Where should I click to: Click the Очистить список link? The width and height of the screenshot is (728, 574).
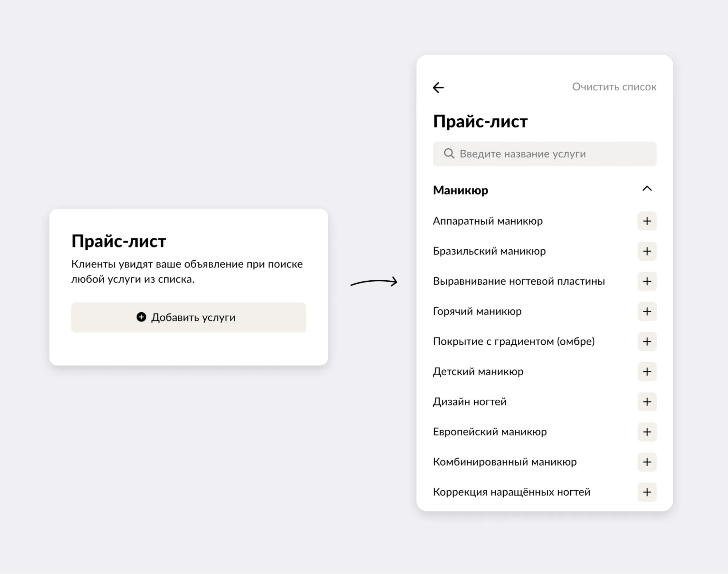coord(614,87)
